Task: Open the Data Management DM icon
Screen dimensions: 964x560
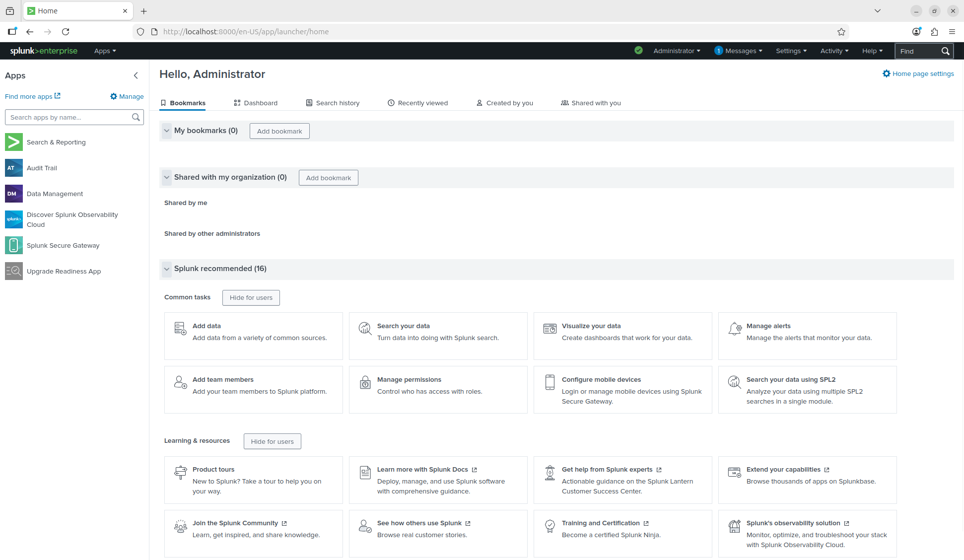Action: [x=14, y=194]
